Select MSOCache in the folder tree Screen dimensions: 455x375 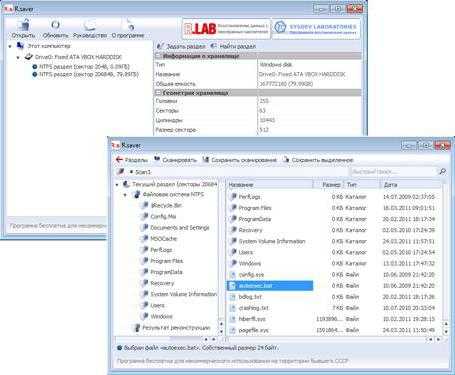point(164,239)
